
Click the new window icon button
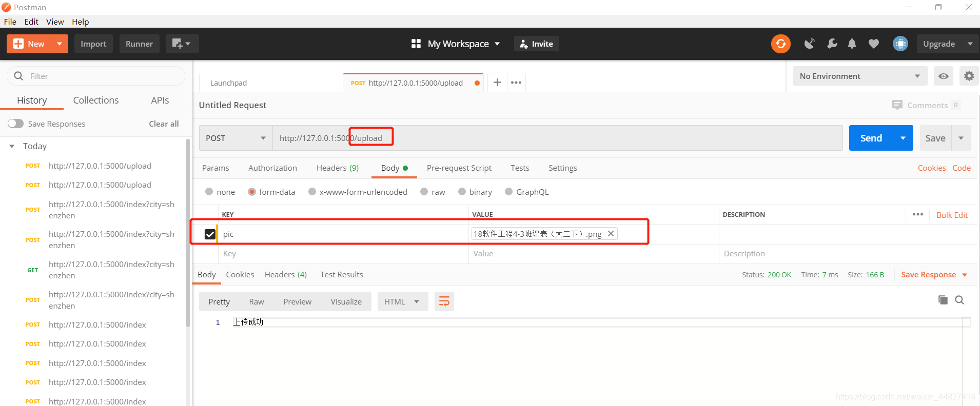[x=182, y=44]
